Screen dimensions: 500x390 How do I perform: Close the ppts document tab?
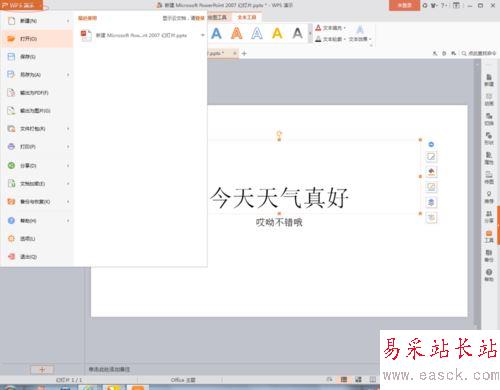pos(235,53)
